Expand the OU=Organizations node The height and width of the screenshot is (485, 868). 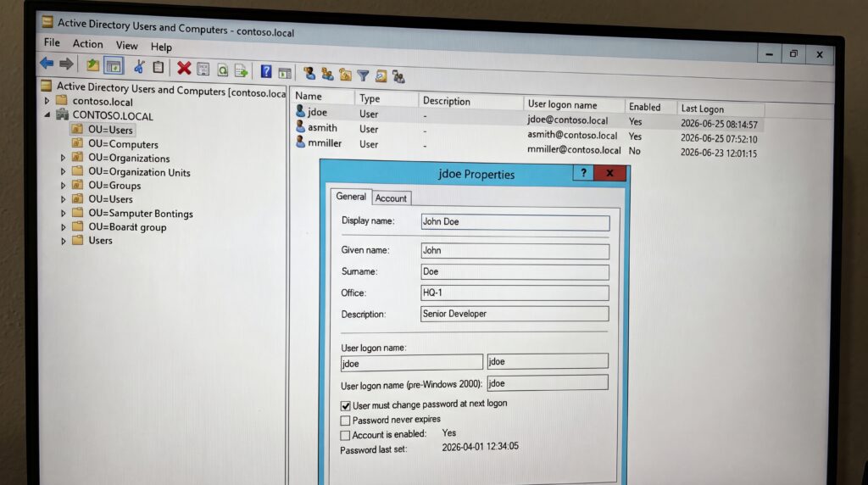coord(63,158)
